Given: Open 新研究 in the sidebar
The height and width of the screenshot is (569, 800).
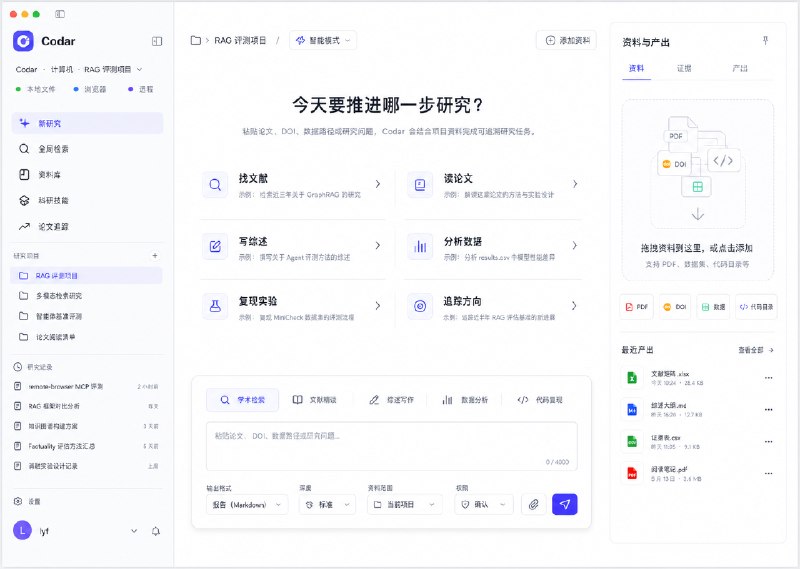Looking at the screenshot, I should [x=87, y=123].
